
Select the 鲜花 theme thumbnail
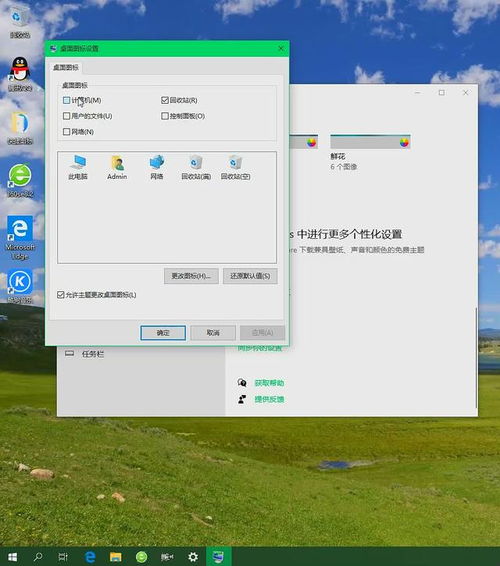370,142
